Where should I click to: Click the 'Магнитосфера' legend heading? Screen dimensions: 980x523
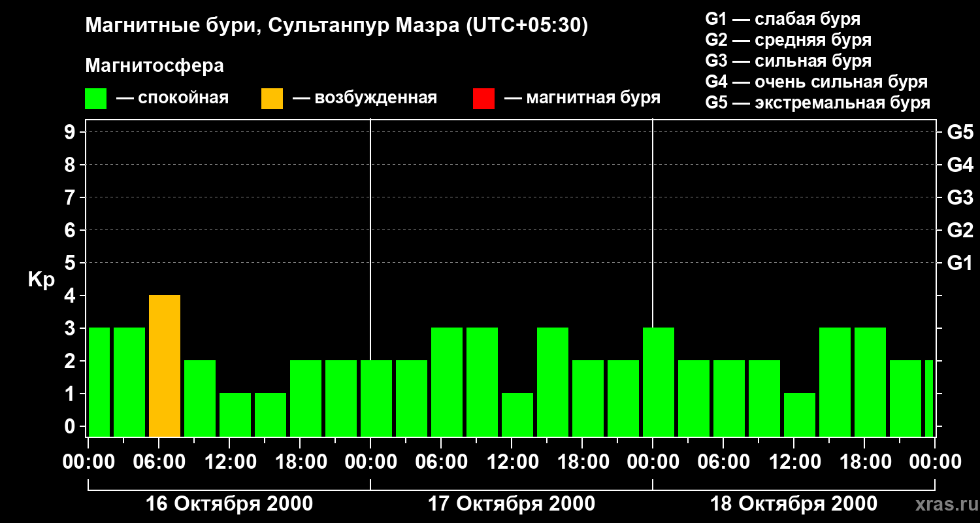pos(154,66)
